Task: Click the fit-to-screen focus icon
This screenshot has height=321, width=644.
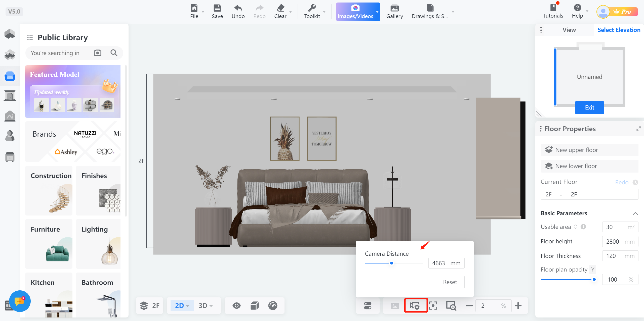Action: coord(433,305)
